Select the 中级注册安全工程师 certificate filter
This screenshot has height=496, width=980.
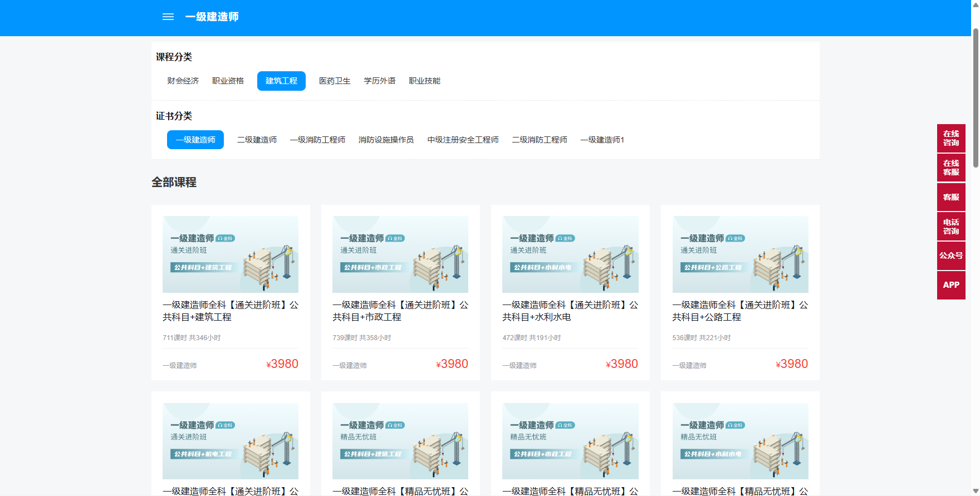pos(463,140)
